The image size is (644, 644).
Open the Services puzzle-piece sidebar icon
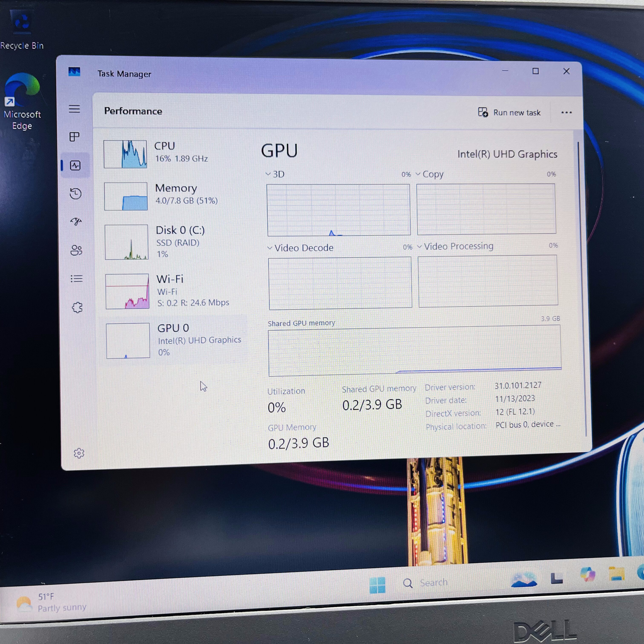point(77,307)
